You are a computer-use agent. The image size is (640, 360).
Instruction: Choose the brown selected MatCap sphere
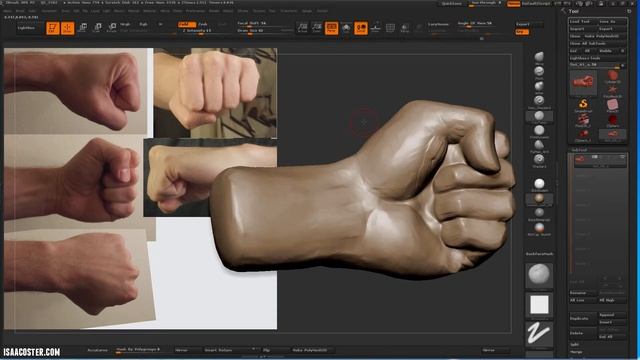(x=539, y=199)
